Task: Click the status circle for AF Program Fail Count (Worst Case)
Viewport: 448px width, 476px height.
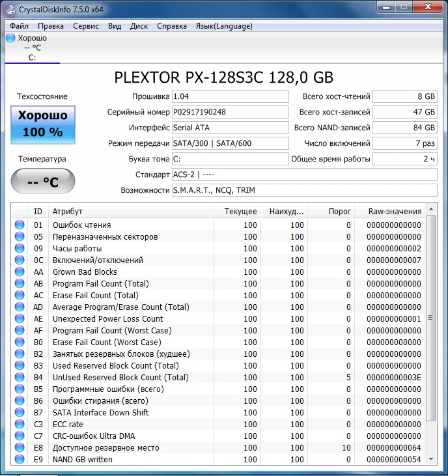Action: tap(20, 330)
